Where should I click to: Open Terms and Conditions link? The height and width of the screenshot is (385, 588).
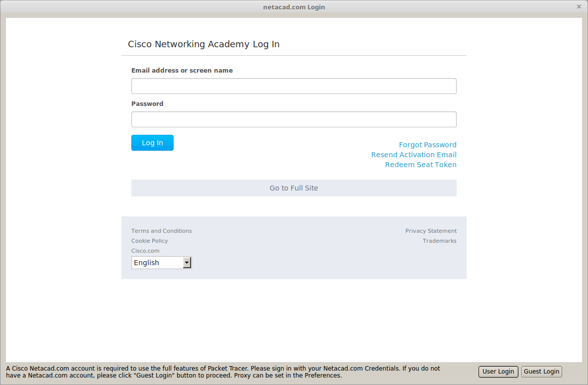(161, 231)
